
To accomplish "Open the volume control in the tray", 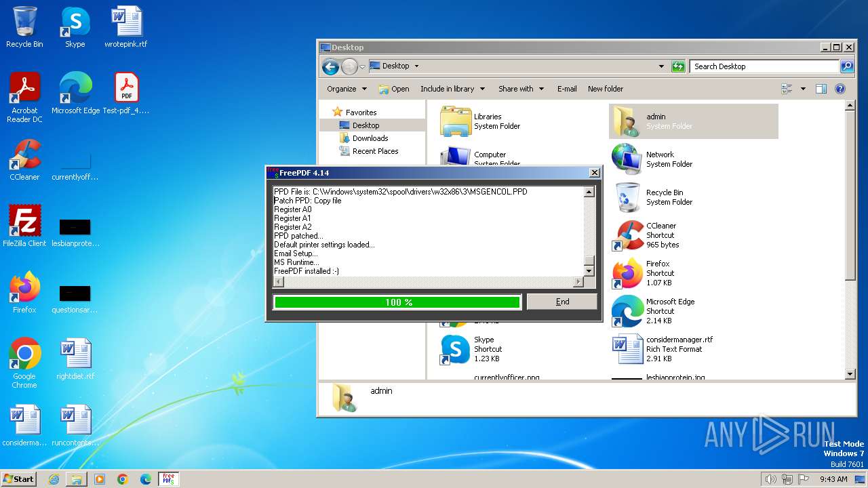I will (x=770, y=479).
